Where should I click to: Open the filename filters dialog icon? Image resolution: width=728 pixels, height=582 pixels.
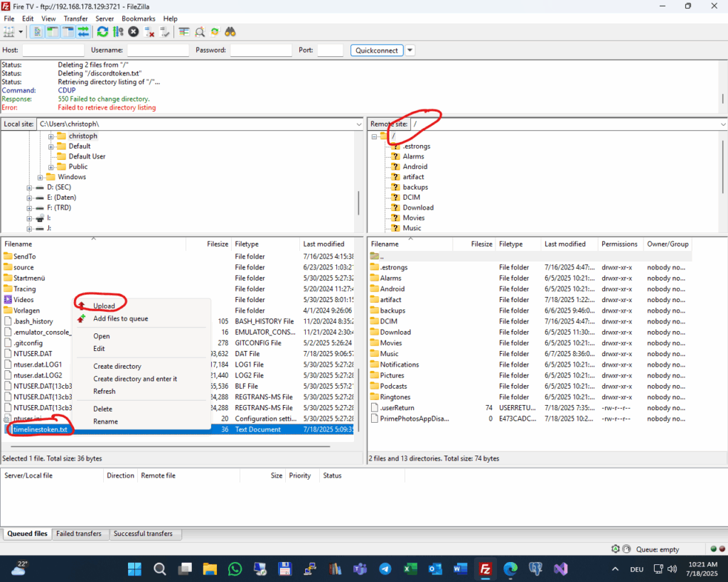coord(184,32)
